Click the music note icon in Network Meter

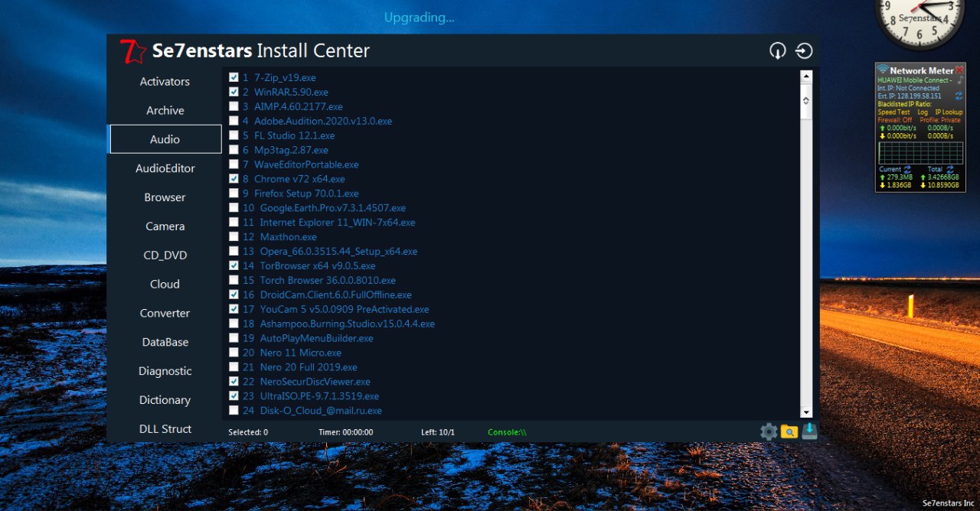pyautogui.click(x=959, y=80)
